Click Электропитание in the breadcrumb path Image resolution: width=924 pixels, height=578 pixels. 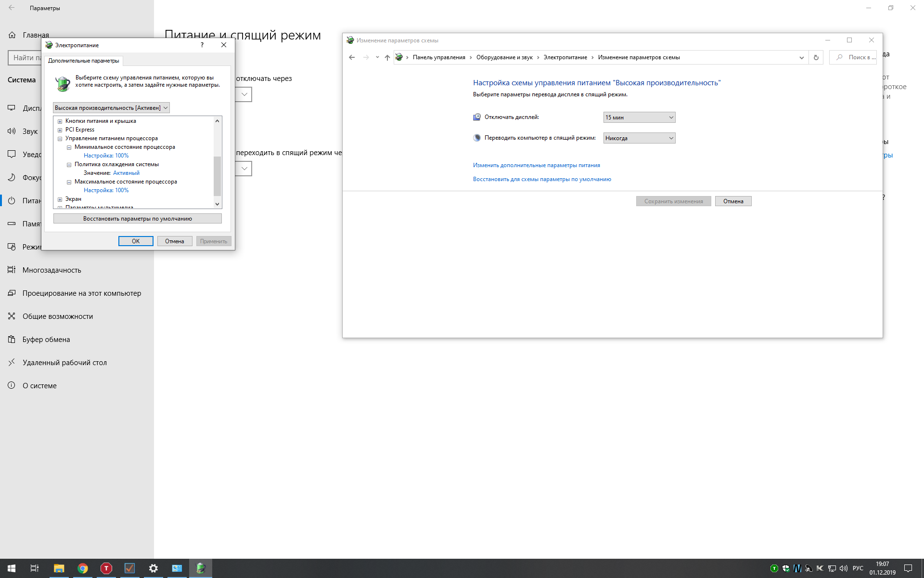coord(565,57)
